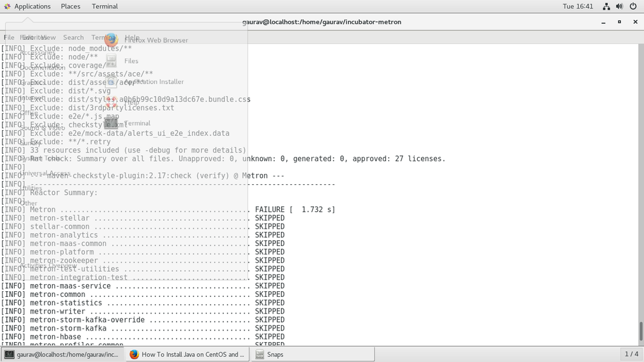Click the terminal vertical scrollbar thumb

point(640,331)
